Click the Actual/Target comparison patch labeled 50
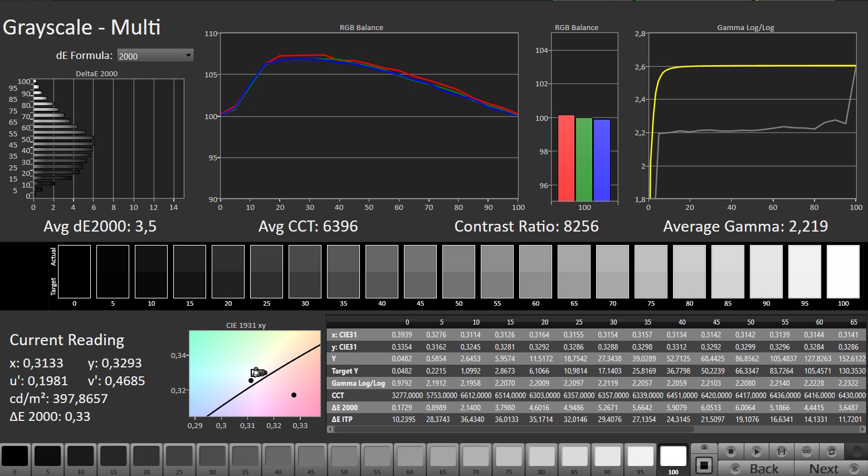The image size is (868, 476). pyautogui.click(x=459, y=272)
